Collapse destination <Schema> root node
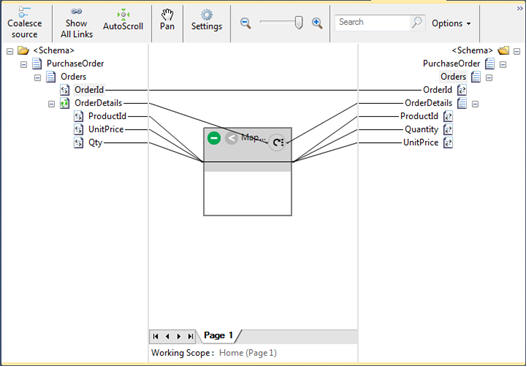The width and height of the screenshot is (527, 367). click(517, 51)
